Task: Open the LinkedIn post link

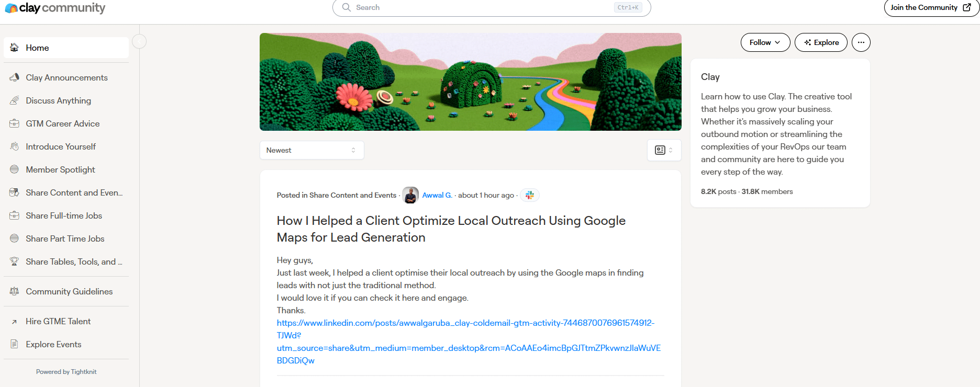Action: click(x=465, y=323)
